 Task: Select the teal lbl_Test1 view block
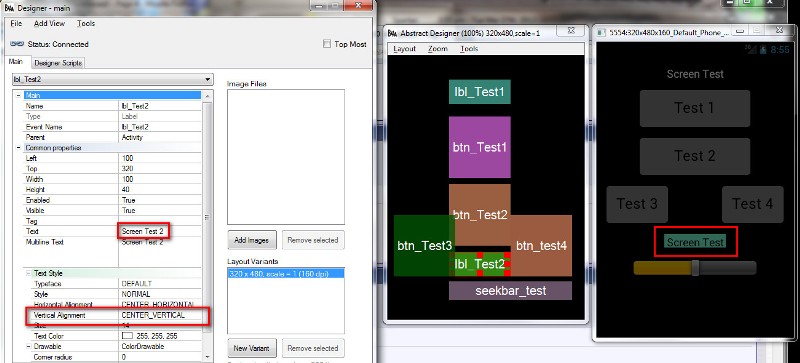pyautogui.click(x=480, y=92)
